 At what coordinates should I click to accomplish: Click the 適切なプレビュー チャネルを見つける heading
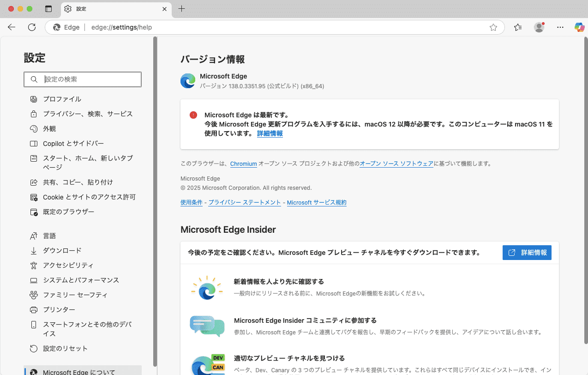(x=289, y=358)
